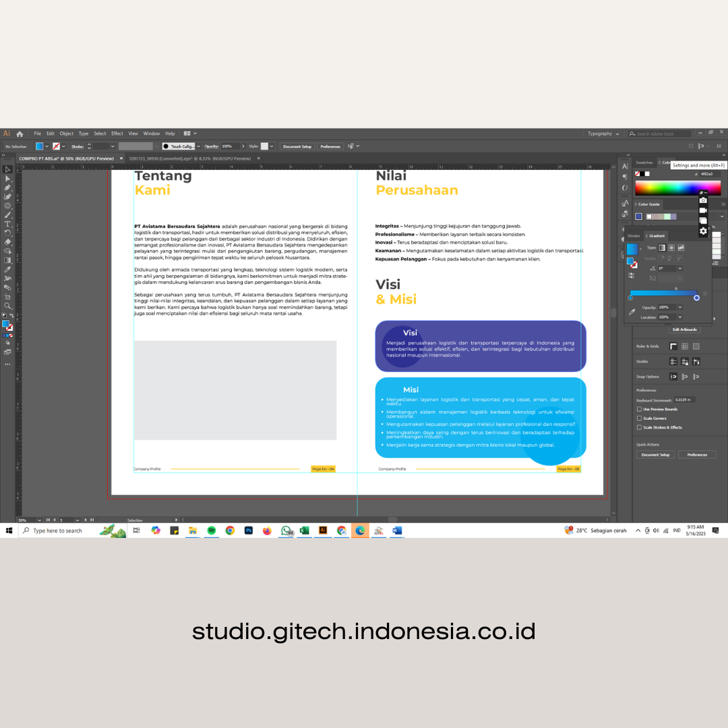This screenshot has height=728, width=728.
Task: Check the Scale Corners option
Action: pos(639,418)
